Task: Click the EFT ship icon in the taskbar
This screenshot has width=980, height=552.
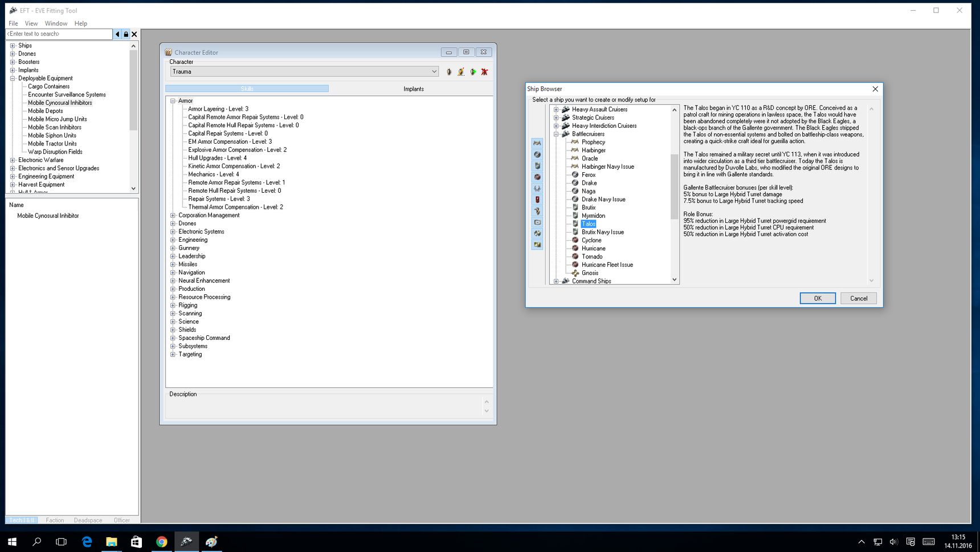Action: tap(186, 542)
